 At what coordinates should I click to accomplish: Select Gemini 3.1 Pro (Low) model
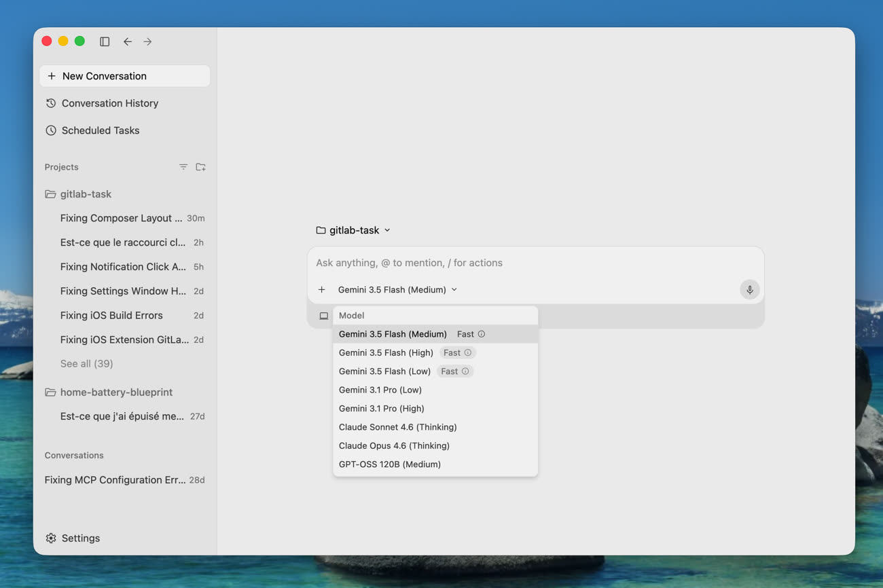[435, 390]
